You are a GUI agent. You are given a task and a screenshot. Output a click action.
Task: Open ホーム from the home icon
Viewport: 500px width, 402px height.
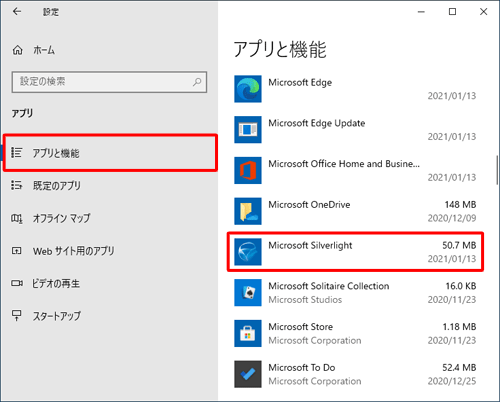coord(18,50)
